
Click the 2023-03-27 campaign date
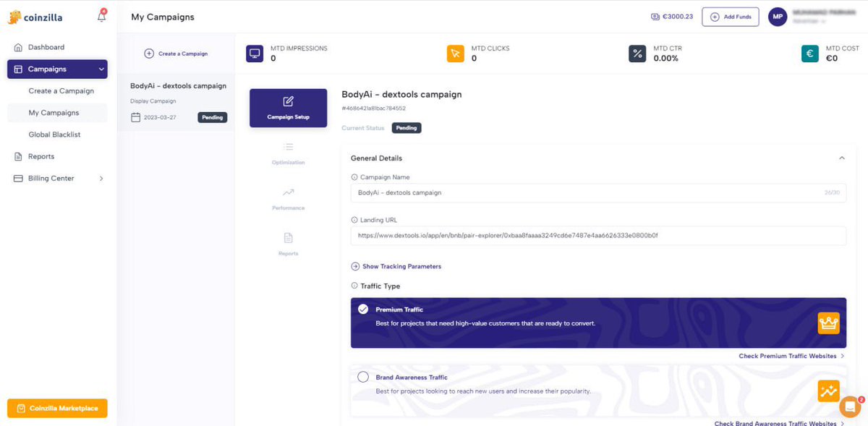click(x=160, y=117)
